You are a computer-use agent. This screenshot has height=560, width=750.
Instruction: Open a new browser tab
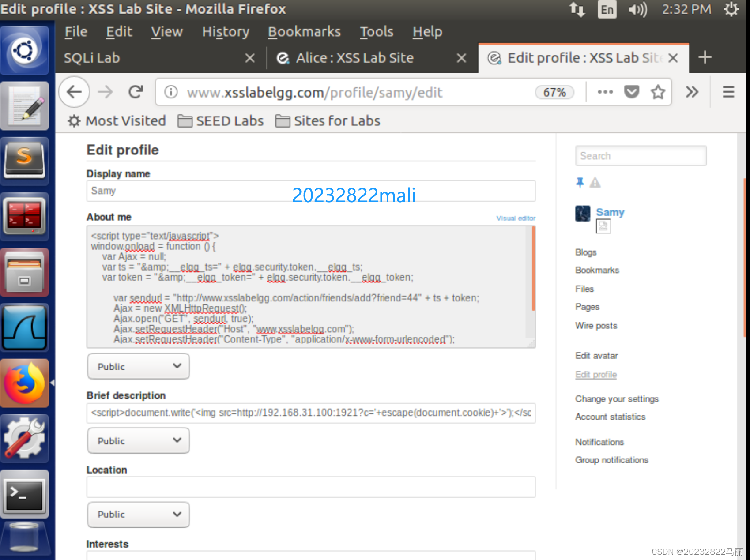705,57
